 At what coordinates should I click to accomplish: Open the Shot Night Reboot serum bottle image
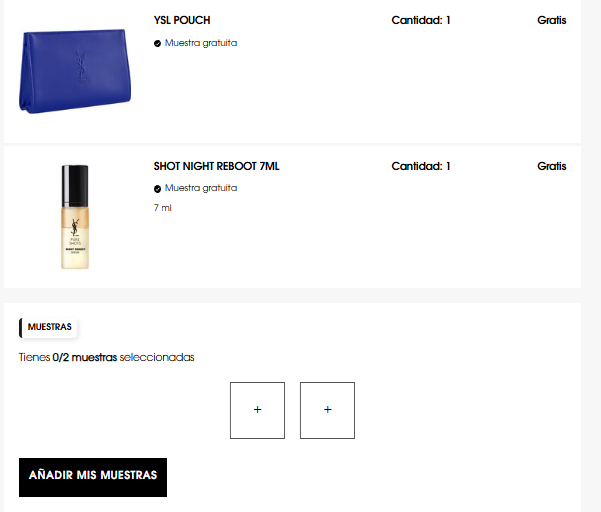point(75,217)
